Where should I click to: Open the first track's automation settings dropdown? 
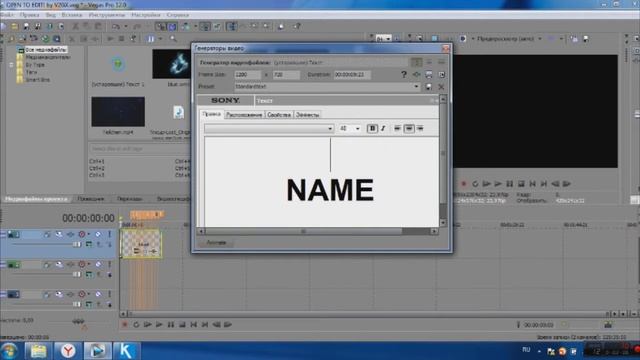[x=89, y=234]
